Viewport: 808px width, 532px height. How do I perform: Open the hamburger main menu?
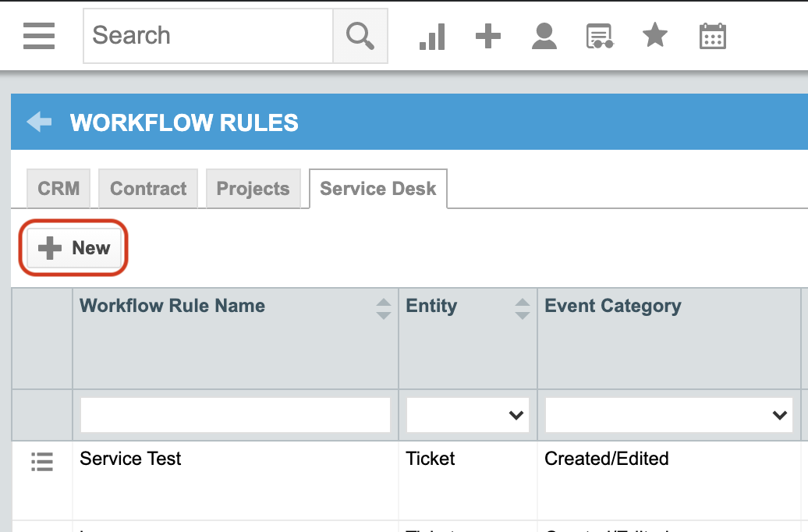click(39, 36)
